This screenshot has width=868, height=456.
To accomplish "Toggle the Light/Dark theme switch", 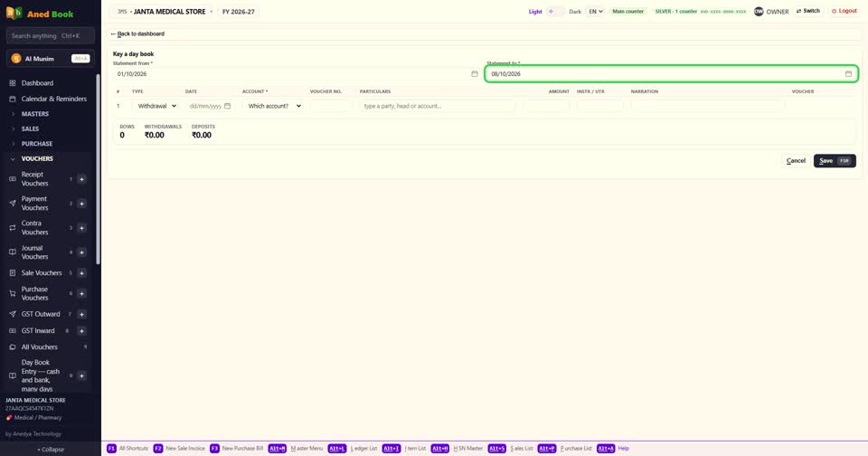I will (x=555, y=11).
